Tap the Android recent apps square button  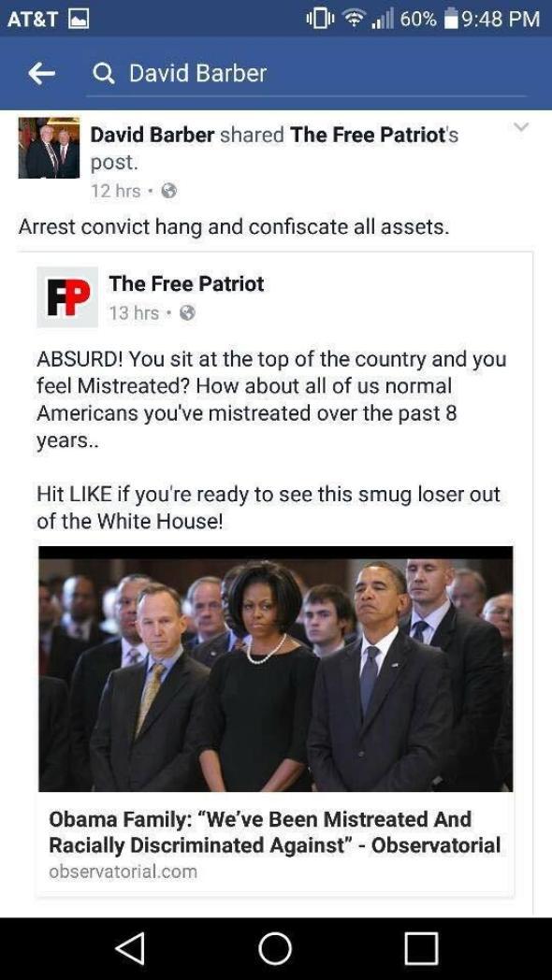tap(421, 949)
